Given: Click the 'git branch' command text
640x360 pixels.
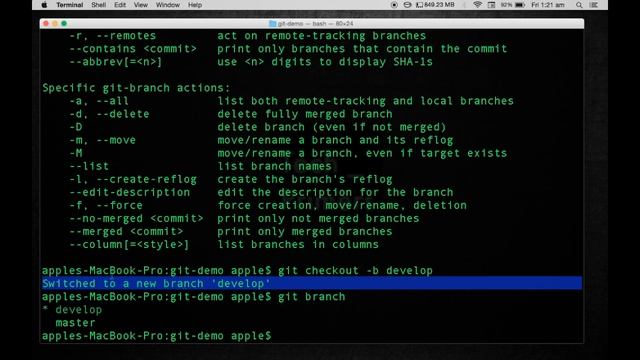Looking at the screenshot, I should pyautogui.click(x=311, y=297).
